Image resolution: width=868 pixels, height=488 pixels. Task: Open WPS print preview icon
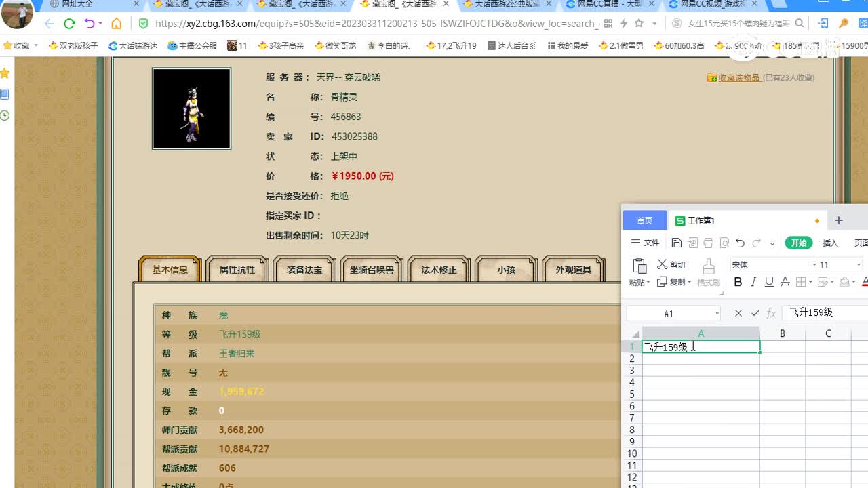point(724,243)
